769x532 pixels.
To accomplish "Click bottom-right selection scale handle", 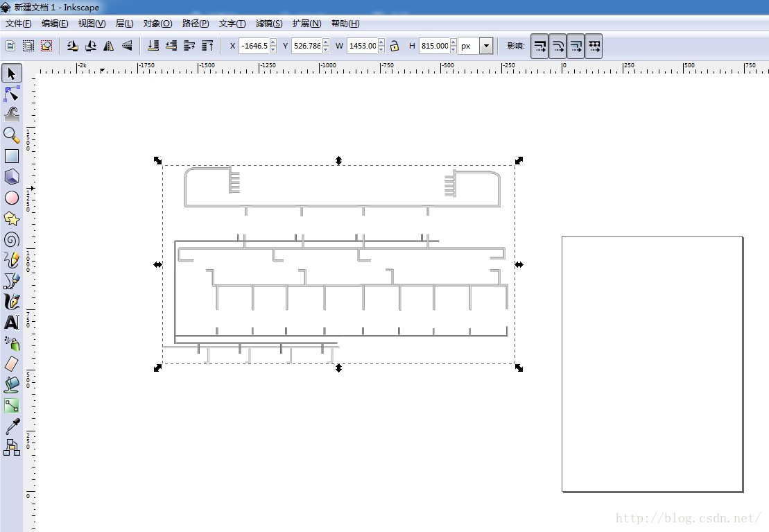I will pos(519,368).
